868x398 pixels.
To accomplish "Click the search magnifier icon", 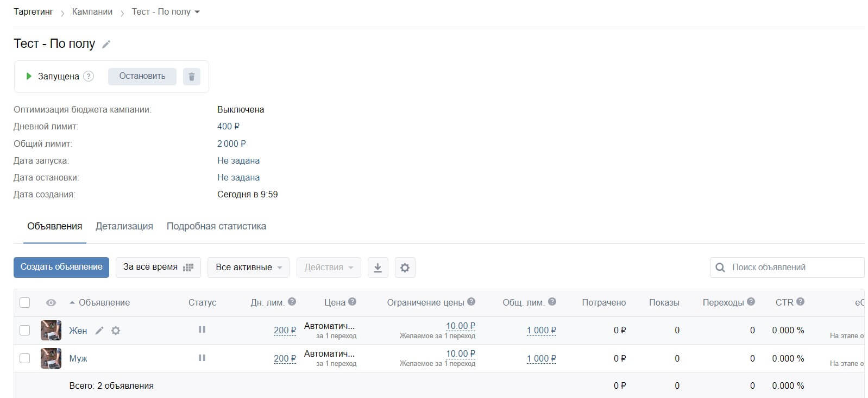I will pyautogui.click(x=720, y=268).
